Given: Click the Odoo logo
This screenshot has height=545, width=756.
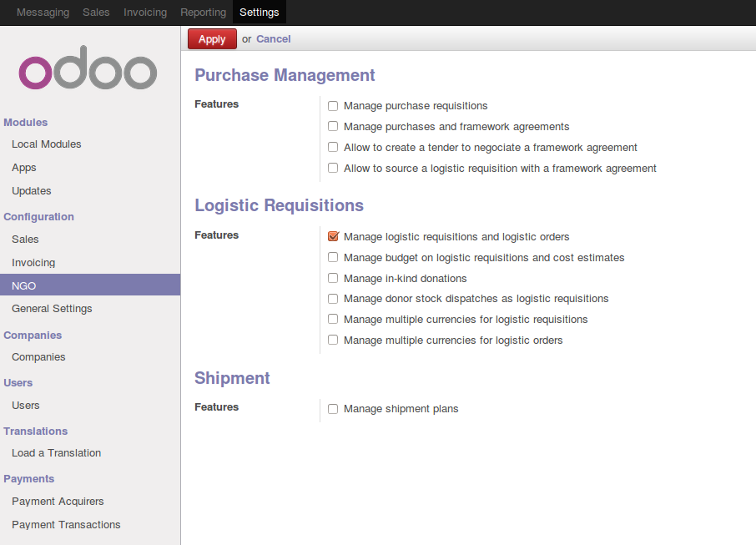Looking at the screenshot, I should [88, 68].
